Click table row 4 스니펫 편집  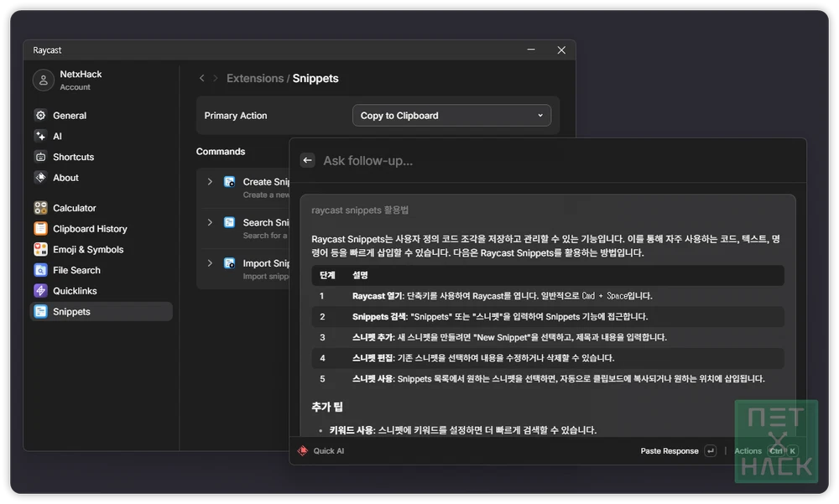[x=548, y=358]
